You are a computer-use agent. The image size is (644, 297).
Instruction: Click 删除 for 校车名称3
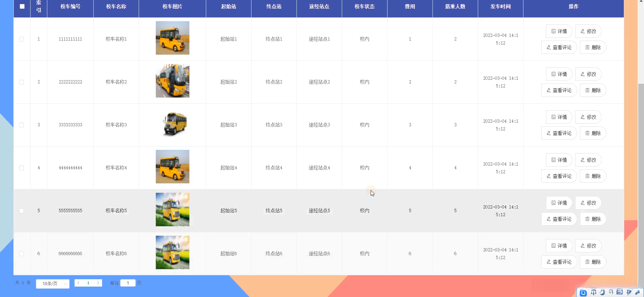click(593, 133)
